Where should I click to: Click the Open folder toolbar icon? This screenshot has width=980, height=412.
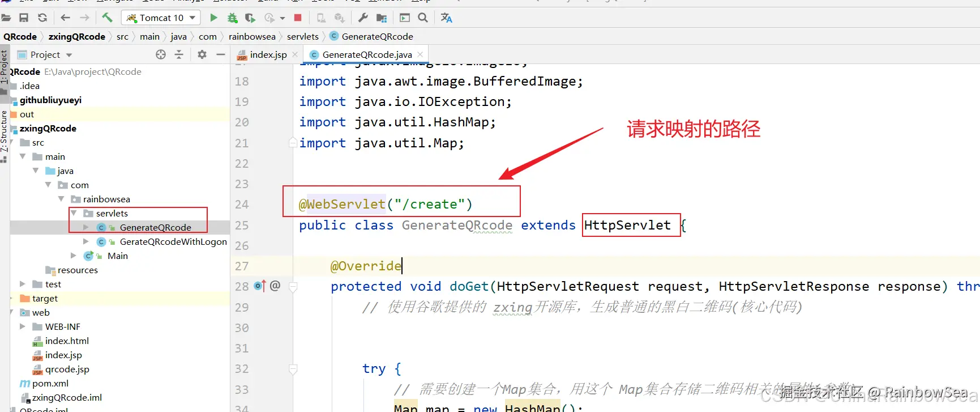coord(6,18)
